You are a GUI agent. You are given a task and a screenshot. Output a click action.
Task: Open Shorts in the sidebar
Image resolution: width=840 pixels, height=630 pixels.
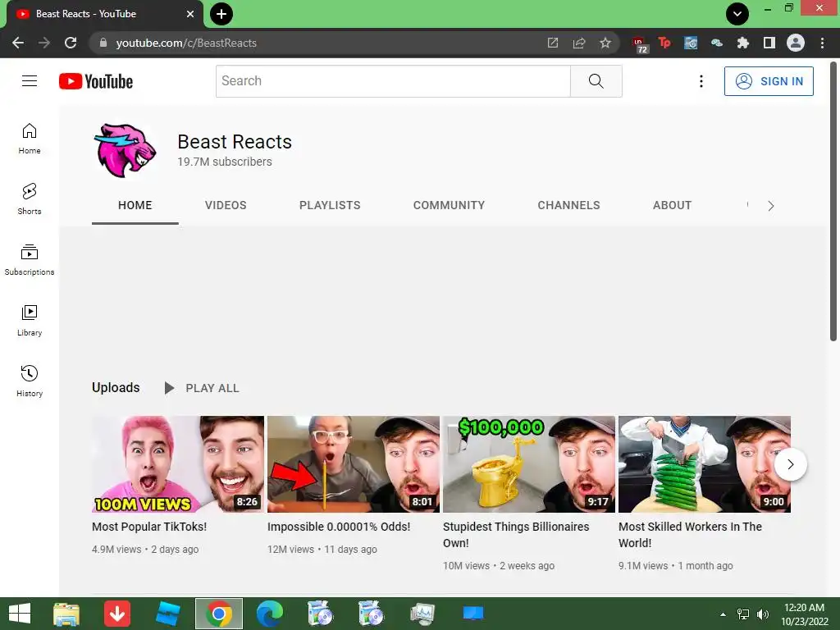pyautogui.click(x=30, y=199)
